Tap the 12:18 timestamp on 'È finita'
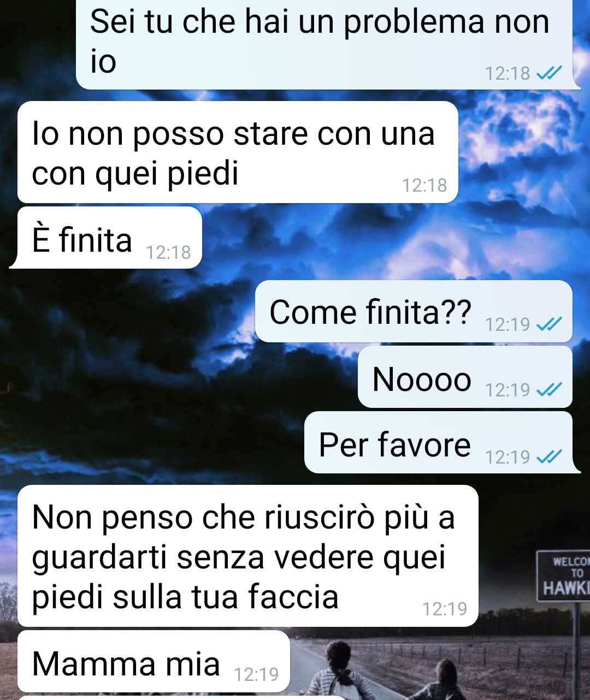 click(168, 252)
